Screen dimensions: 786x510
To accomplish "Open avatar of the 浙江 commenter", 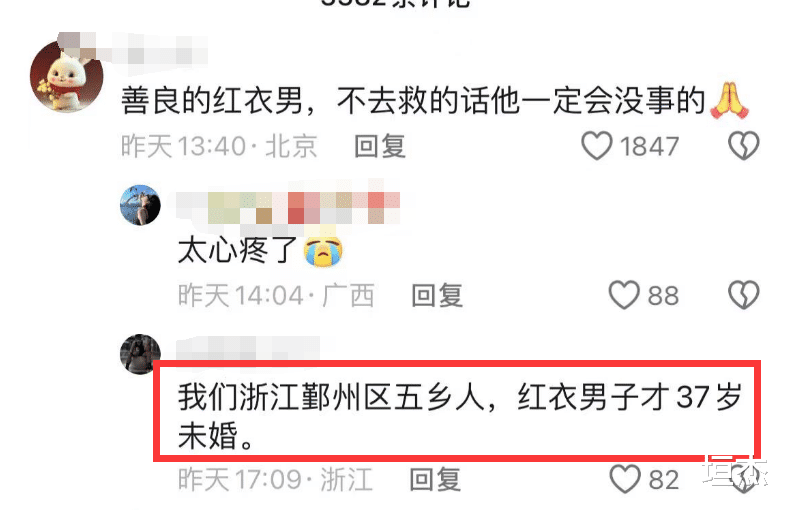I will coord(140,354).
